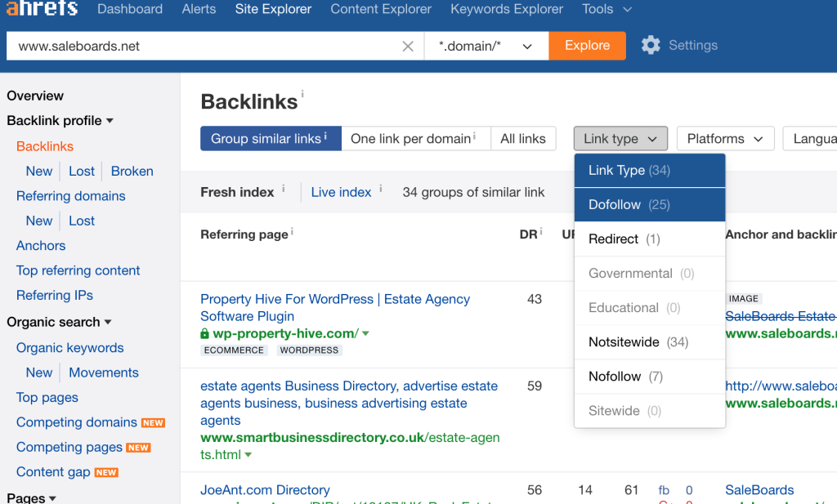The width and height of the screenshot is (837, 504).
Task: Choose Link Type (34) in dropdown list
Action: pos(650,171)
